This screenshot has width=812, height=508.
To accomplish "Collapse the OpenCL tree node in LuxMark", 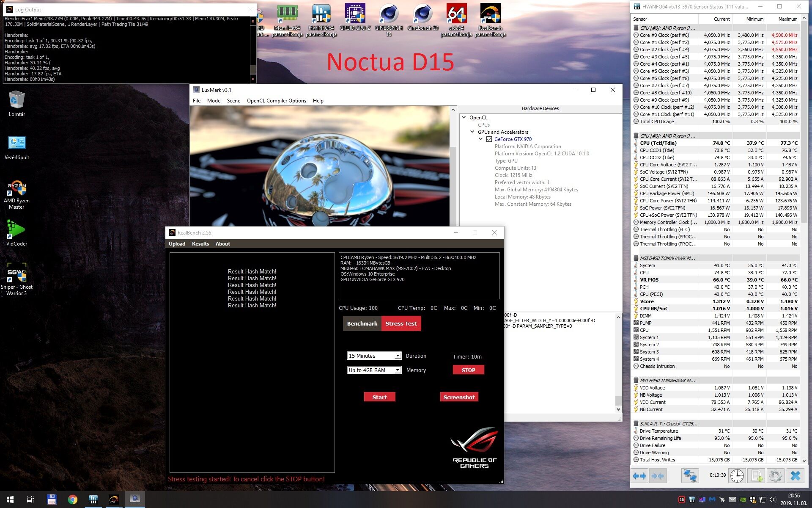I will pyautogui.click(x=464, y=117).
